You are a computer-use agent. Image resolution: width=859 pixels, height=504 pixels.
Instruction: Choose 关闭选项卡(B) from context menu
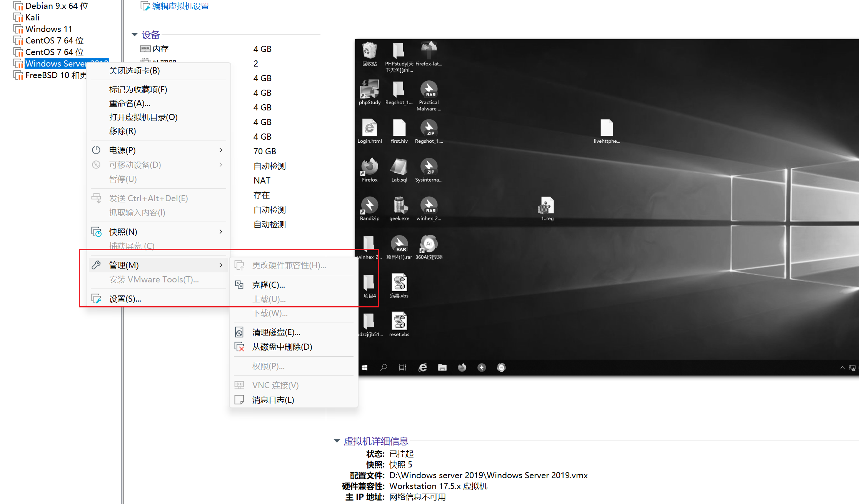(134, 71)
